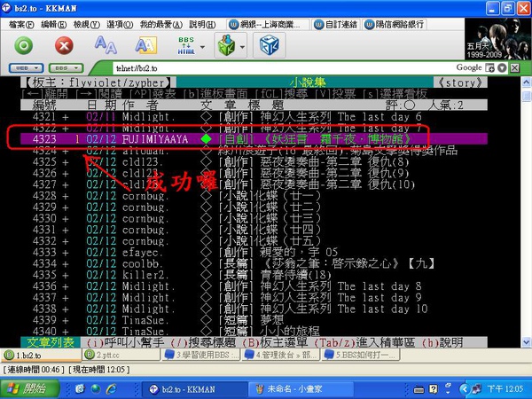Switch to the 4.管理後台 tab
The image size is (532, 399).
(281, 355)
